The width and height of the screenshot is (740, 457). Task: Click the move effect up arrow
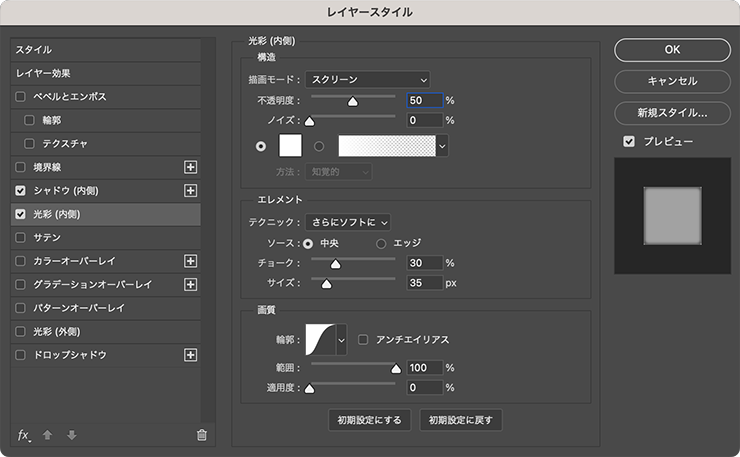(47, 435)
